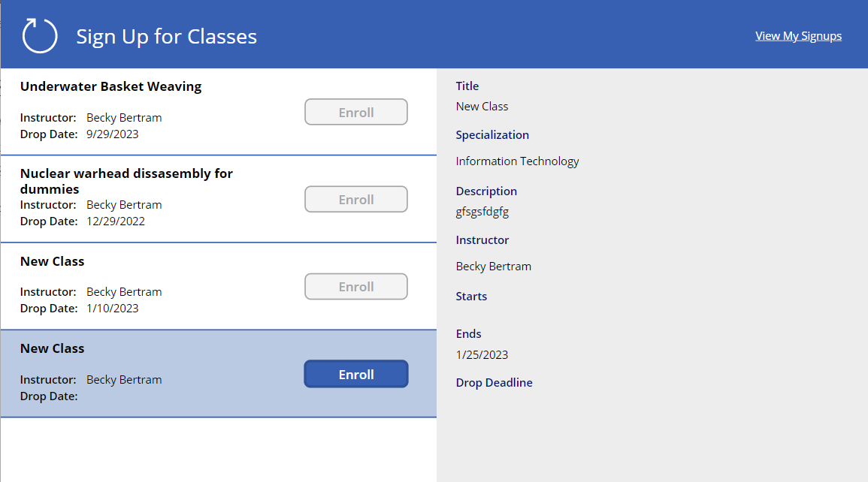The height and width of the screenshot is (482, 868).
Task: Select the New Class with 1/10/2023 drop date
Action: 52,261
